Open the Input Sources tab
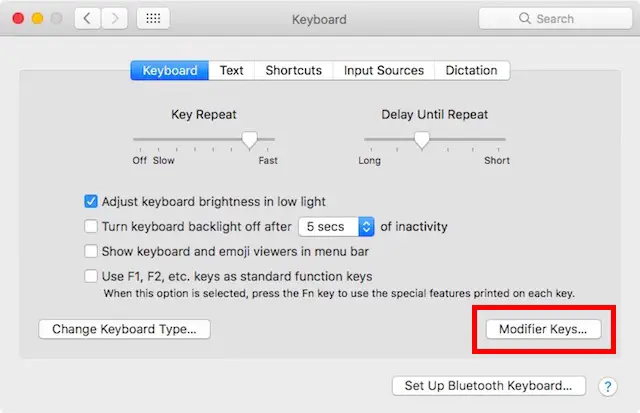Image resolution: width=640 pixels, height=413 pixels. 384,71
